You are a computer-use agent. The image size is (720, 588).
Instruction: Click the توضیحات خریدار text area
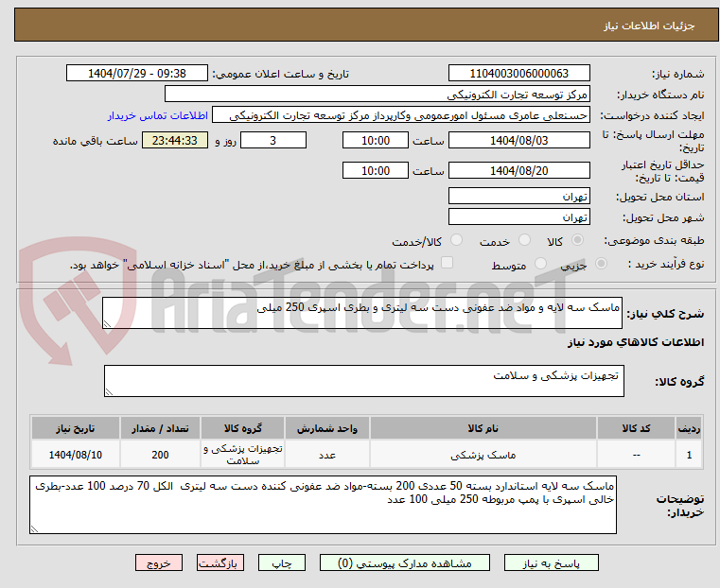(323, 505)
